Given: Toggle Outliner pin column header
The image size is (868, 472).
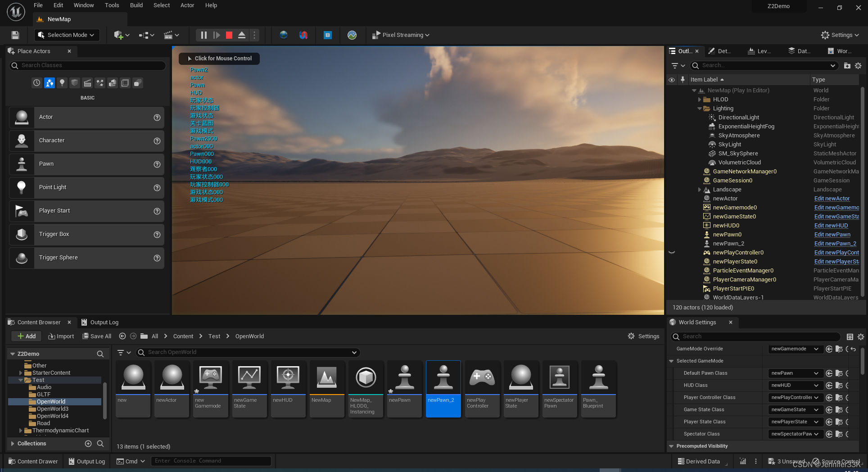Looking at the screenshot, I should coord(683,80).
